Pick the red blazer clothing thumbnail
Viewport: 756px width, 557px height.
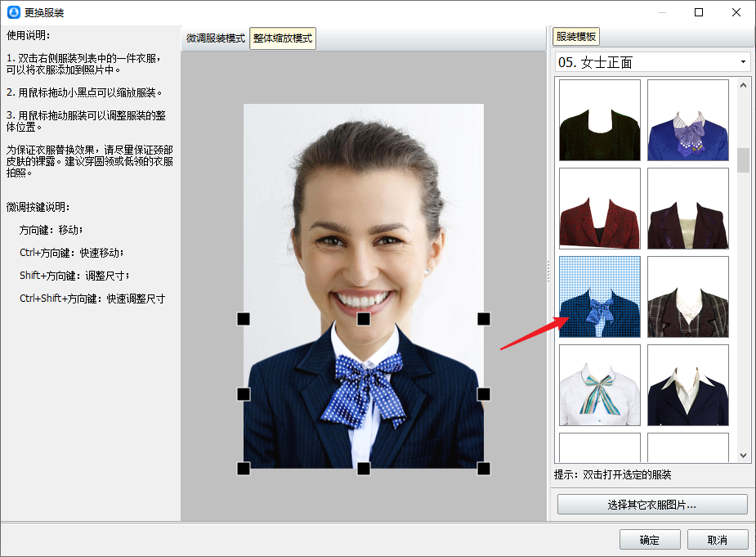tap(600, 209)
